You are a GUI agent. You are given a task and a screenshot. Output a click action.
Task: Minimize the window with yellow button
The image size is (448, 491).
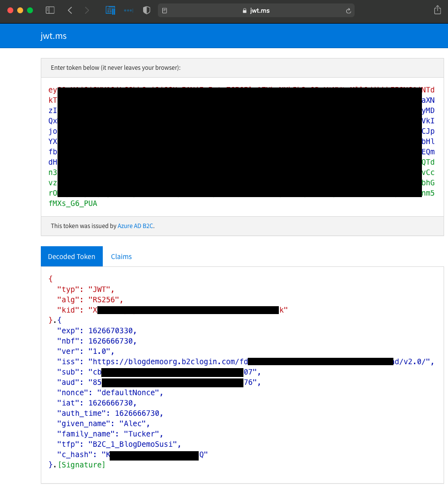point(20,10)
